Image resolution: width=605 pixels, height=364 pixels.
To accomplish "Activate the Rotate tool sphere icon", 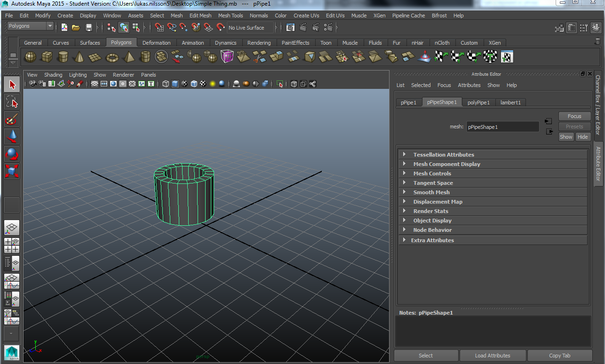I will (x=12, y=154).
